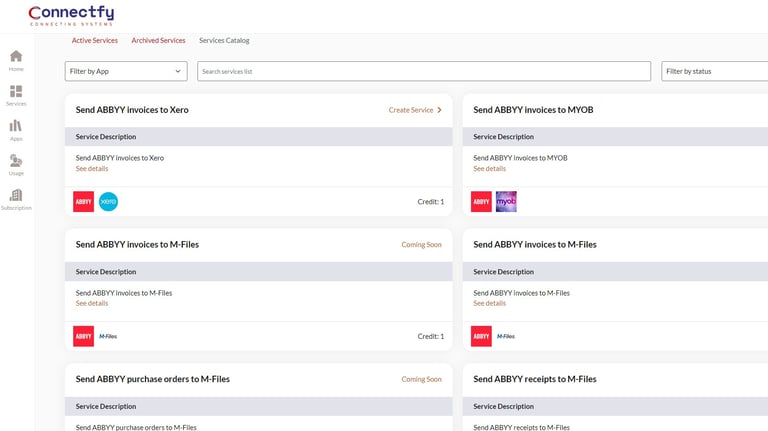Switch to the Active Services tab
This screenshot has width=768, height=431.
tap(95, 41)
